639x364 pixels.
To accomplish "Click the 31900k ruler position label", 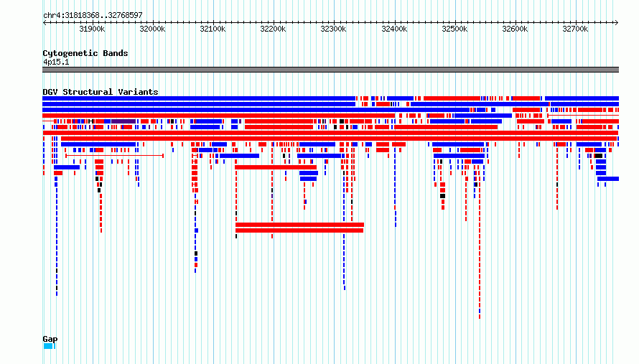I will click(x=92, y=29).
